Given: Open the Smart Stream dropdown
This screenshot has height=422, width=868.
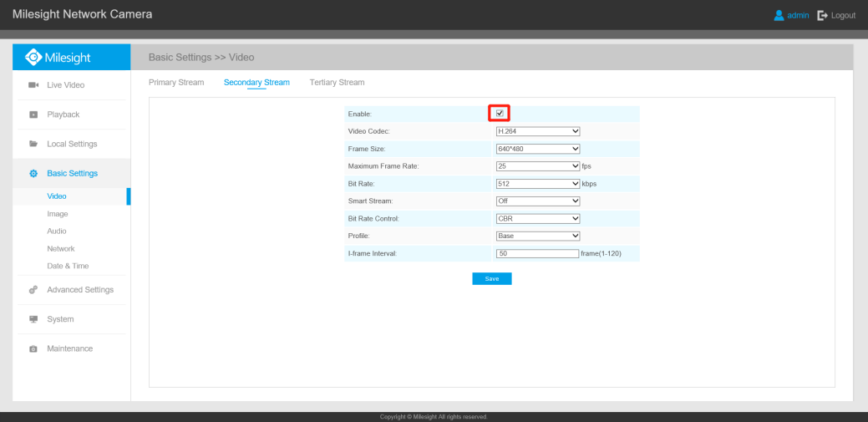Looking at the screenshot, I should [x=537, y=201].
